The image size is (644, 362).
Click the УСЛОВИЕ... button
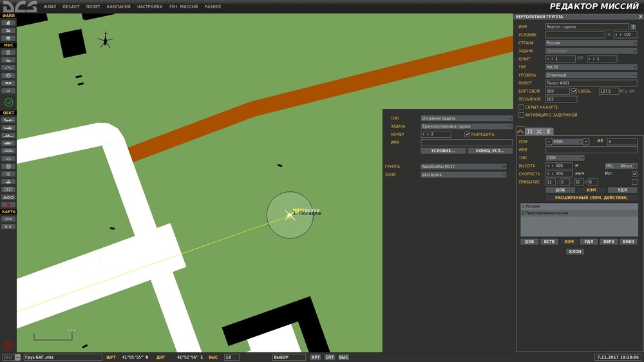443,151
